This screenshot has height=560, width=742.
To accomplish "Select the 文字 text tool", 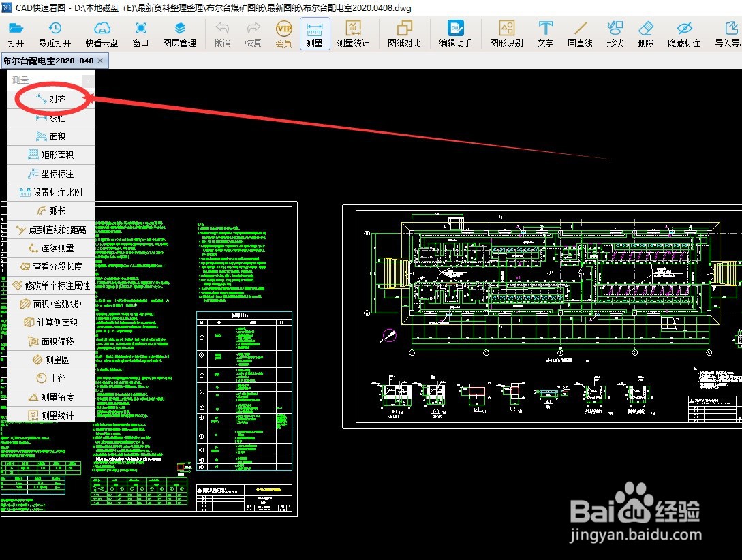I will tap(545, 34).
